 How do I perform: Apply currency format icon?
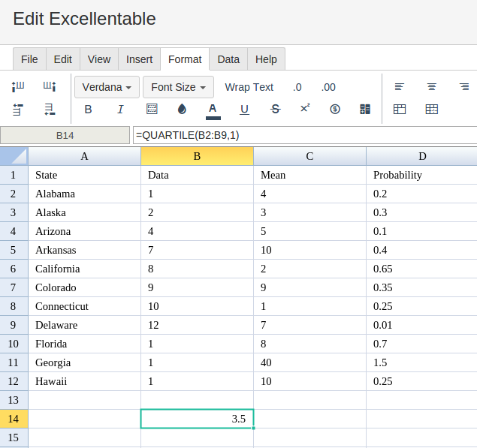[x=335, y=109]
